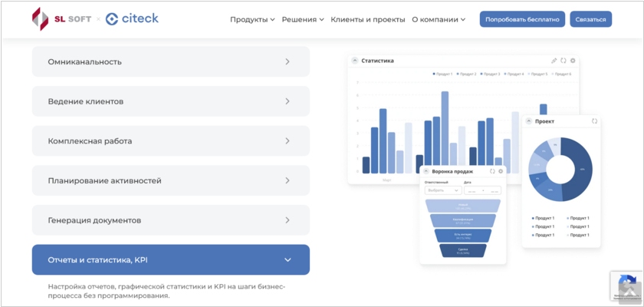This screenshot has height=307, width=644.
Task: Click the pencil edit icon in Статистика widget
Action: tap(554, 61)
